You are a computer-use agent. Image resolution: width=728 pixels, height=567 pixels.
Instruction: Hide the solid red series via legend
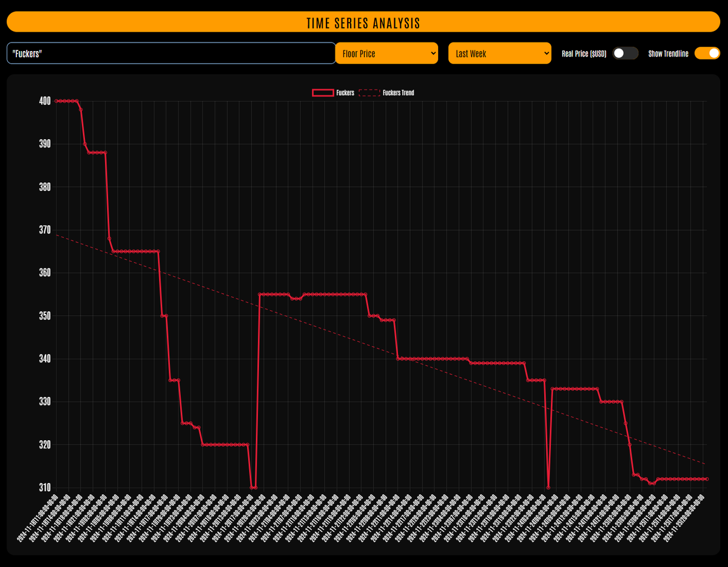tap(333, 93)
